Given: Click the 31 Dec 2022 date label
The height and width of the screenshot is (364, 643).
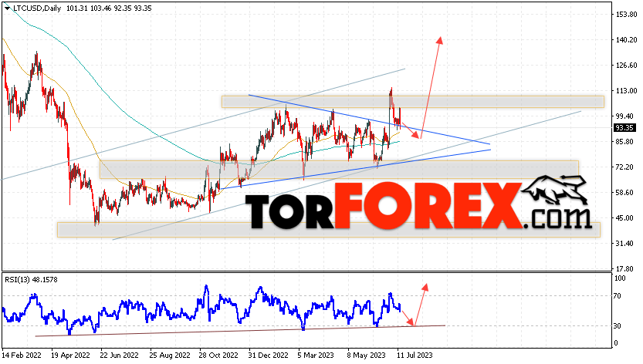Looking at the screenshot, I should click(268, 355).
